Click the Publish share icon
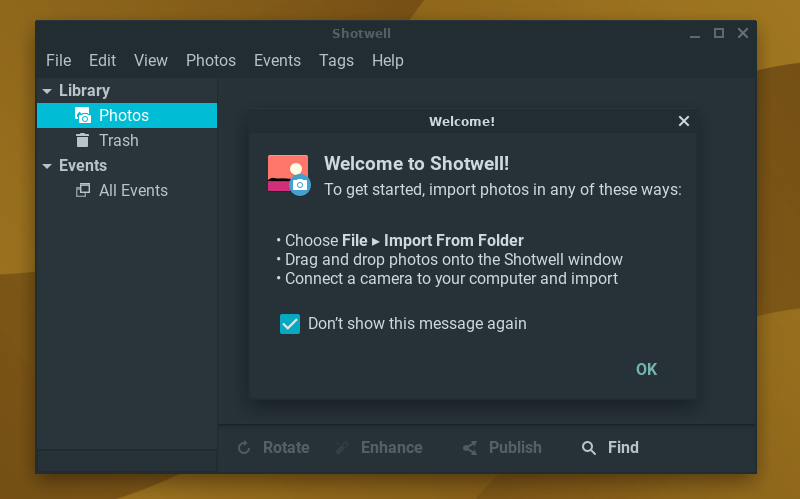Screen dimensions: 800x499 click(470, 448)
